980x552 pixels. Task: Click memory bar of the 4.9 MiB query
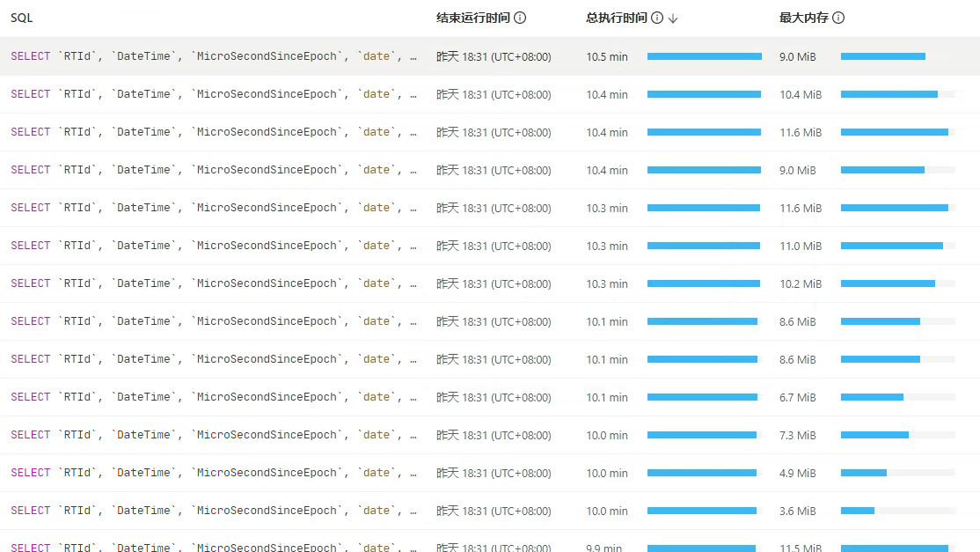coord(864,473)
